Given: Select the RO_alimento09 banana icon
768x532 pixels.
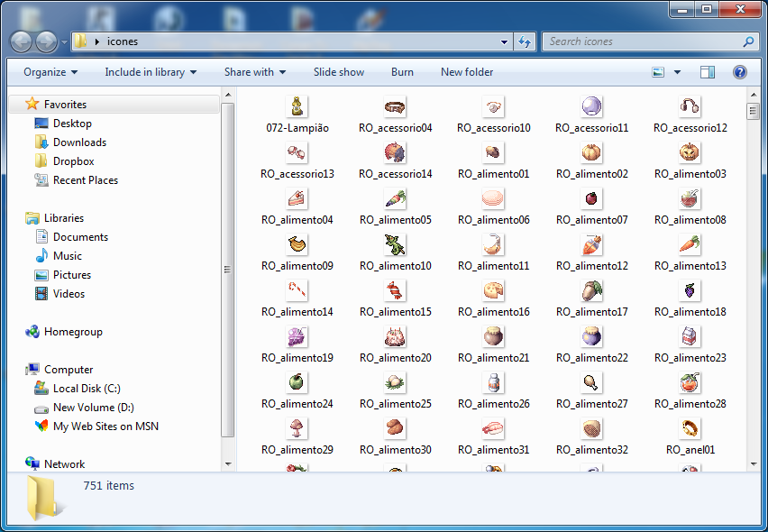Looking at the screenshot, I should [297, 244].
